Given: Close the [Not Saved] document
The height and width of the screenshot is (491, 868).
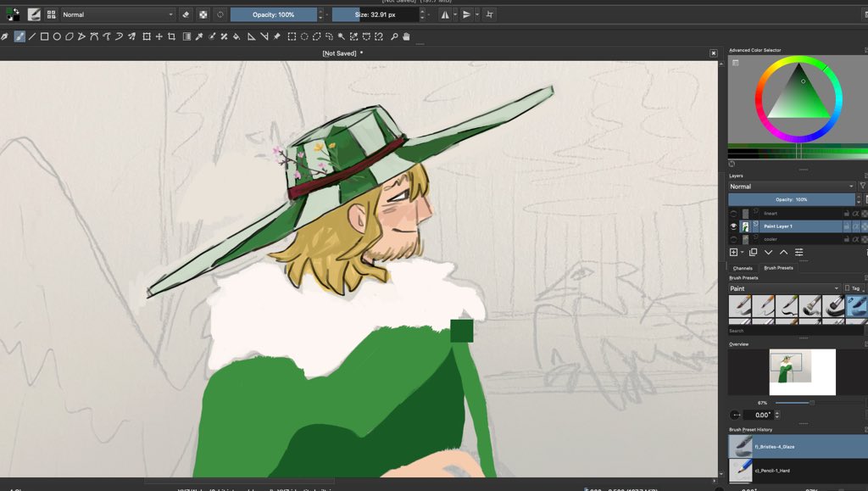Looking at the screenshot, I should click(714, 53).
